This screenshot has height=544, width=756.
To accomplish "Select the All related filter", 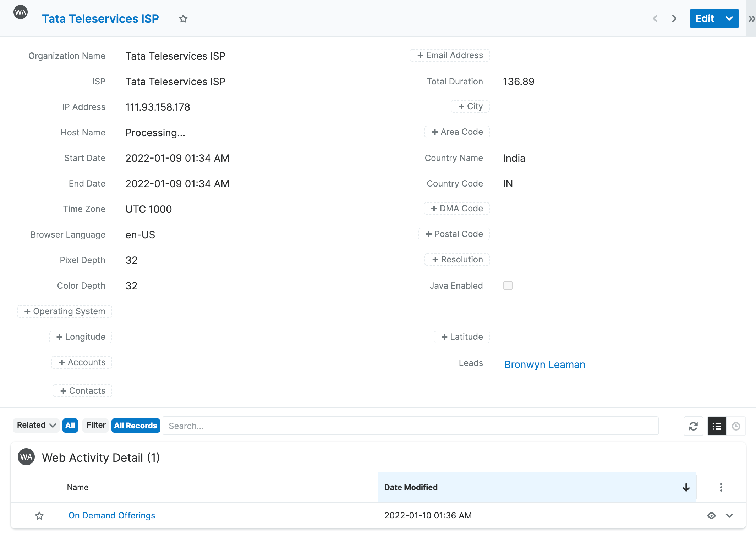I will pyautogui.click(x=70, y=426).
